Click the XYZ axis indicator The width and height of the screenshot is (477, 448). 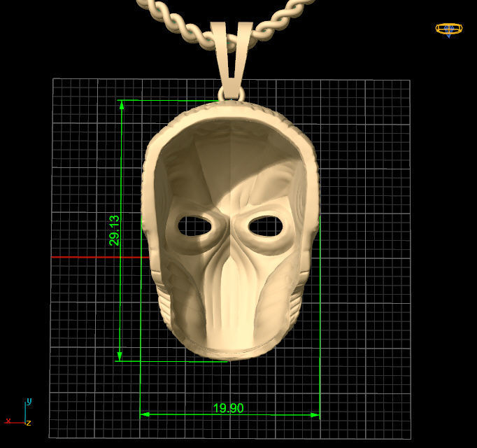[x=18, y=412]
